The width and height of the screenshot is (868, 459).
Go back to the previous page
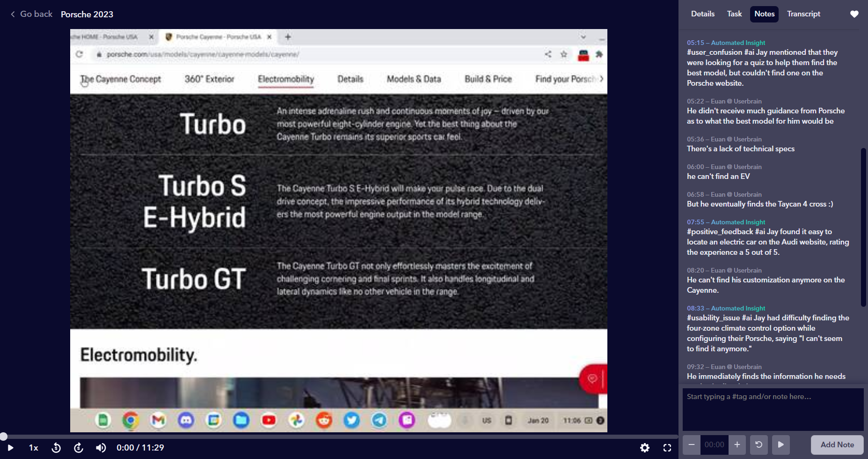pyautogui.click(x=31, y=14)
